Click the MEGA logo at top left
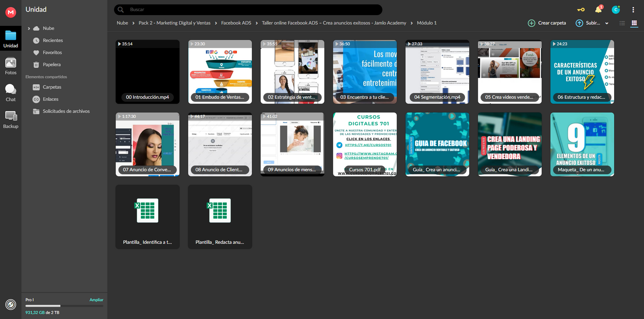644x319 pixels. 10,12
